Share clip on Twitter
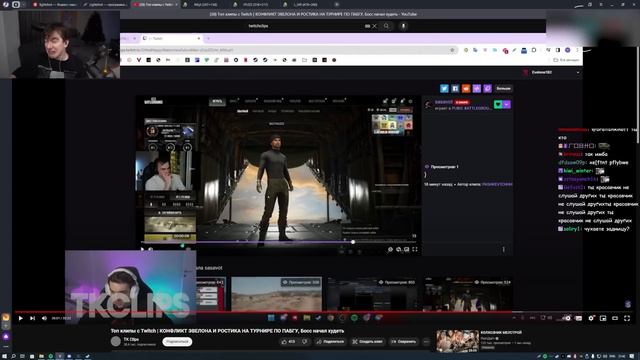 [444, 88]
